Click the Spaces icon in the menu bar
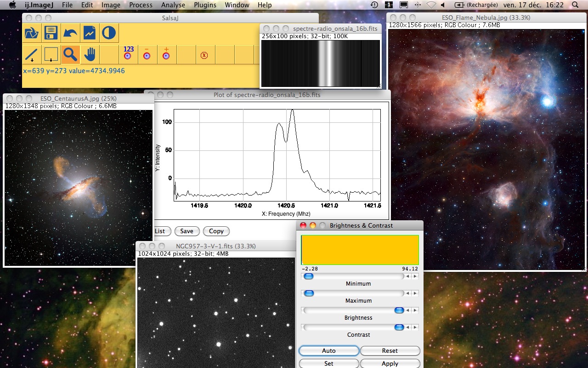Screen dimensions: 588x368 [389, 5]
